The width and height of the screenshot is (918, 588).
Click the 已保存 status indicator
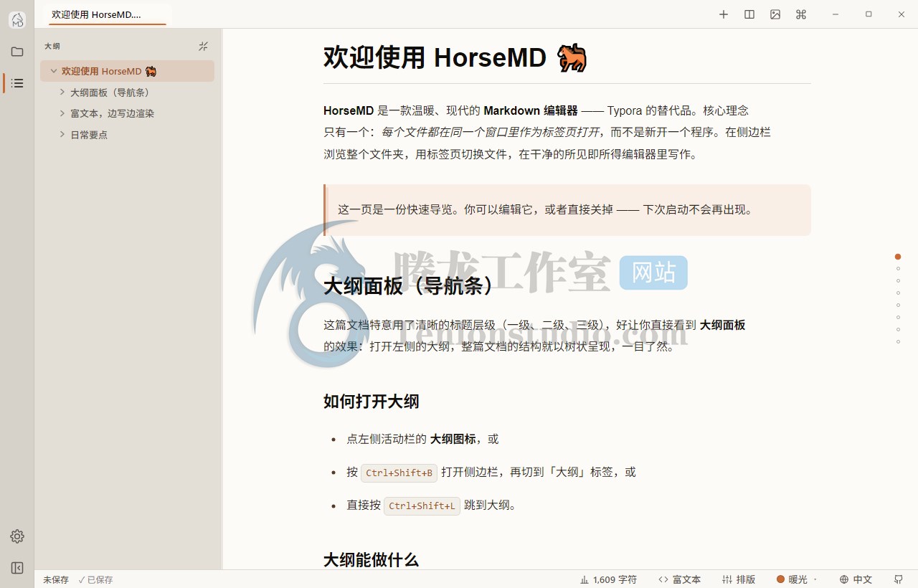click(95, 579)
